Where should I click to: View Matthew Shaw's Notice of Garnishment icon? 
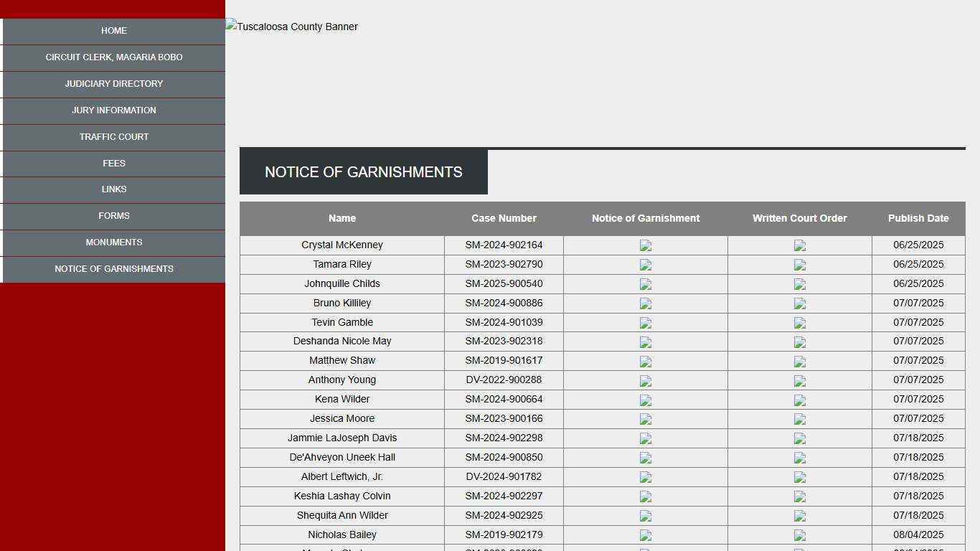coord(646,362)
